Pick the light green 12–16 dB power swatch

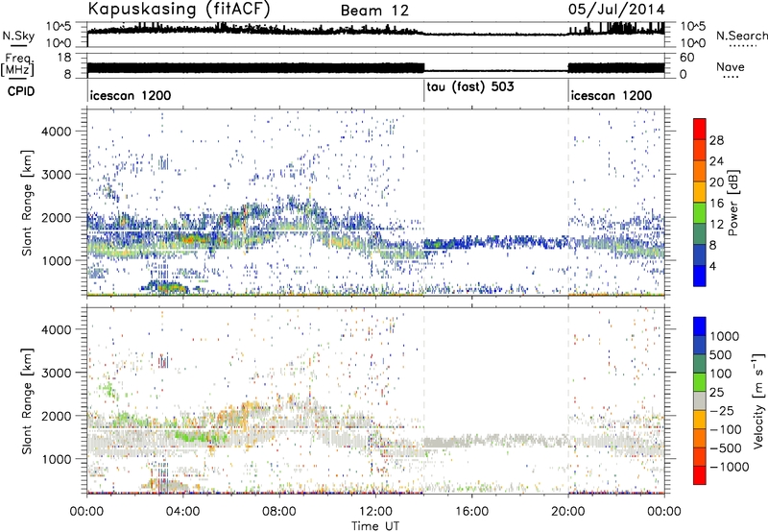click(x=700, y=213)
